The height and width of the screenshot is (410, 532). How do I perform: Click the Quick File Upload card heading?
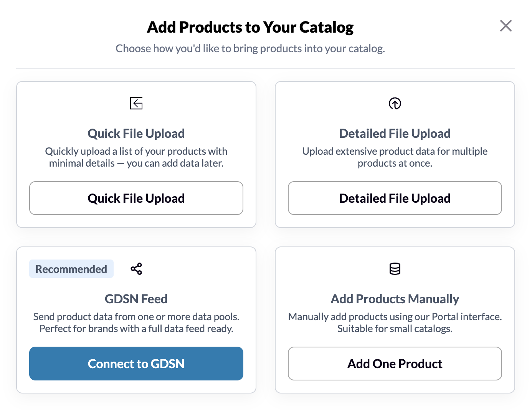pyautogui.click(x=136, y=134)
